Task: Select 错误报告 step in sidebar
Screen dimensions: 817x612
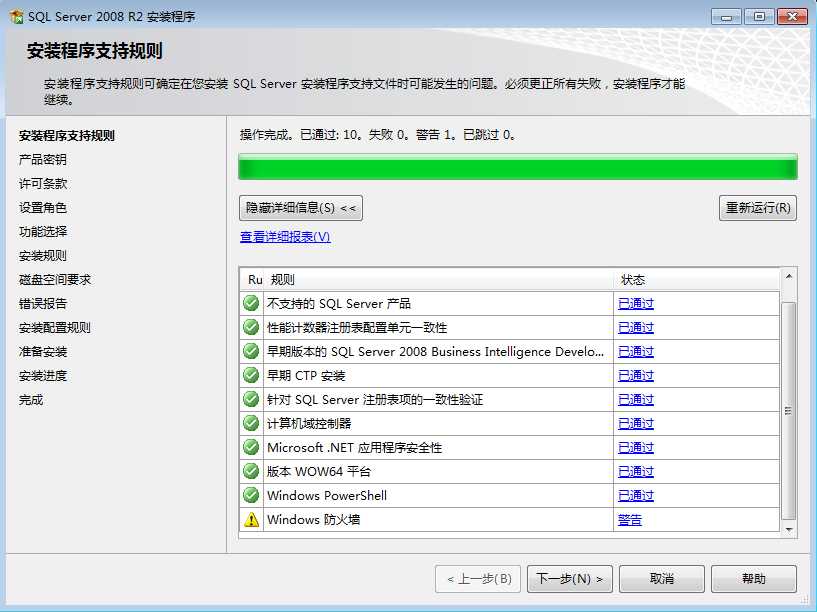Action: pyautogui.click(x=43, y=303)
